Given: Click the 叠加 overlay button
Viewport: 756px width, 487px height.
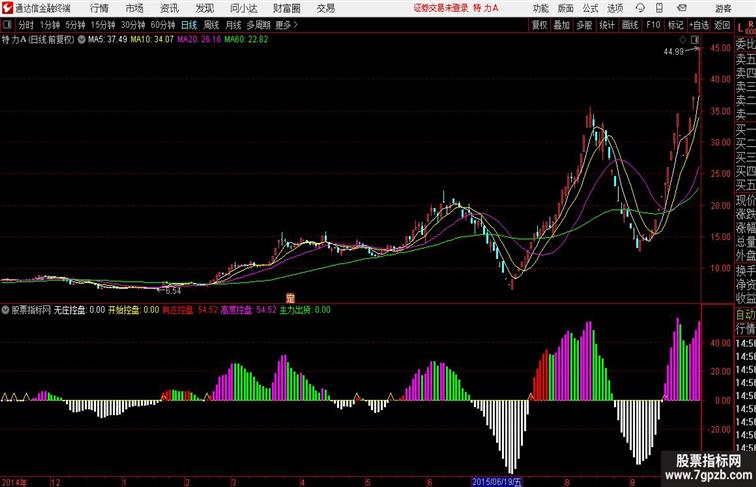Looking at the screenshot, I should [562, 25].
